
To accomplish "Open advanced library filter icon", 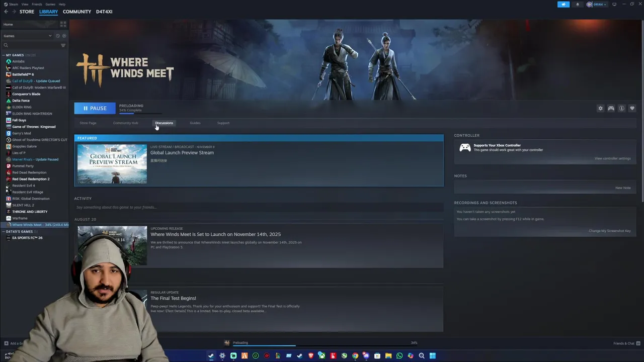I will (63, 45).
